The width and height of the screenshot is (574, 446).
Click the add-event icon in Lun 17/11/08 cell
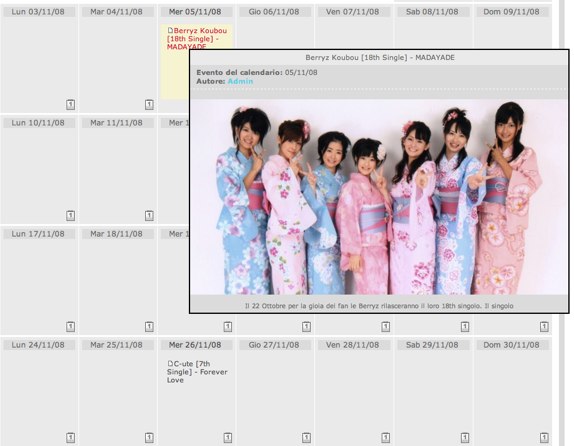[x=71, y=327]
